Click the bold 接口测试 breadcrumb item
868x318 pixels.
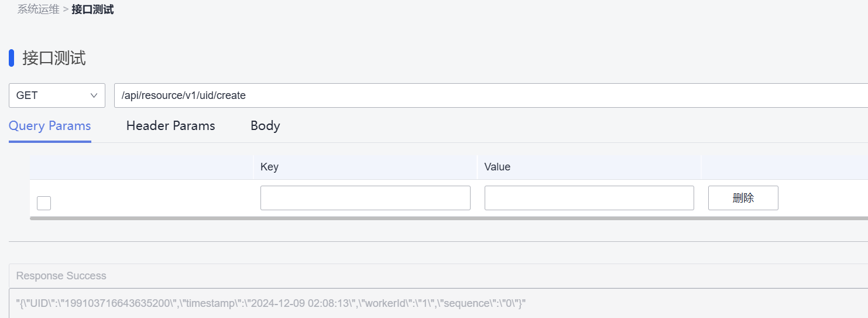(92, 10)
